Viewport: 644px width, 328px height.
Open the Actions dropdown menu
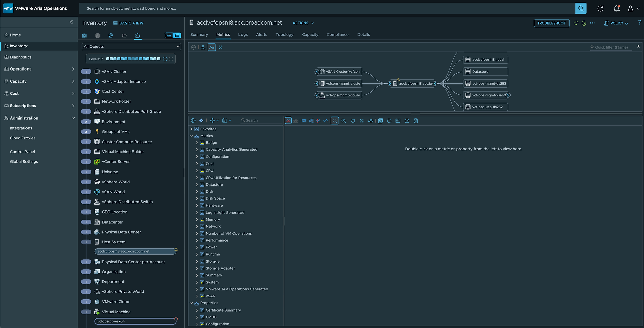point(303,23)
